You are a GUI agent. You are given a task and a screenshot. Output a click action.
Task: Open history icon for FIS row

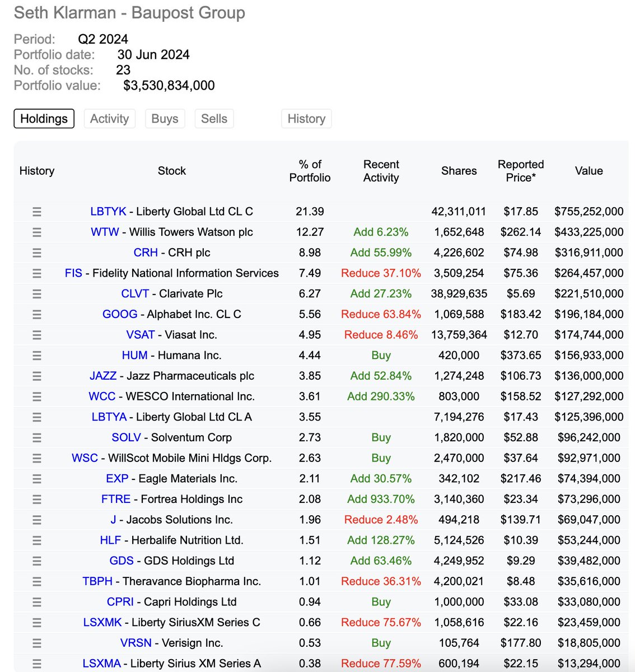click(37, 273)
